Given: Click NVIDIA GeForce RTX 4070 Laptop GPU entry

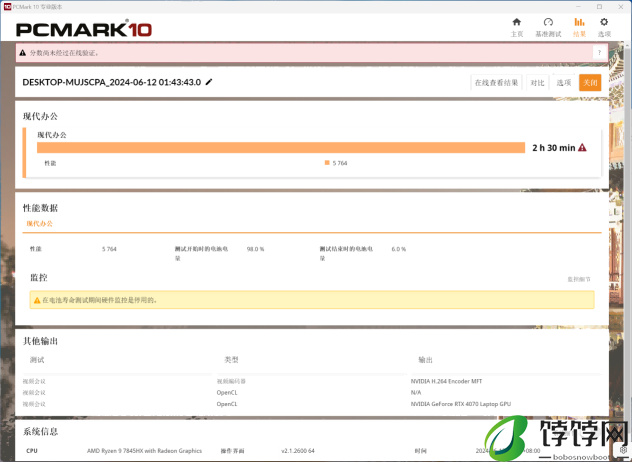Looking at the screenshot, I should 461,404.
